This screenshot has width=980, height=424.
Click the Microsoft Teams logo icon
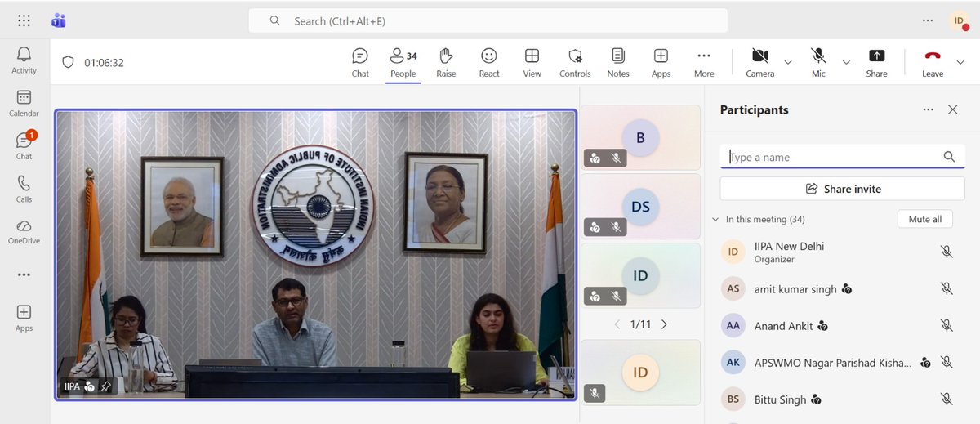pos(58,20)
